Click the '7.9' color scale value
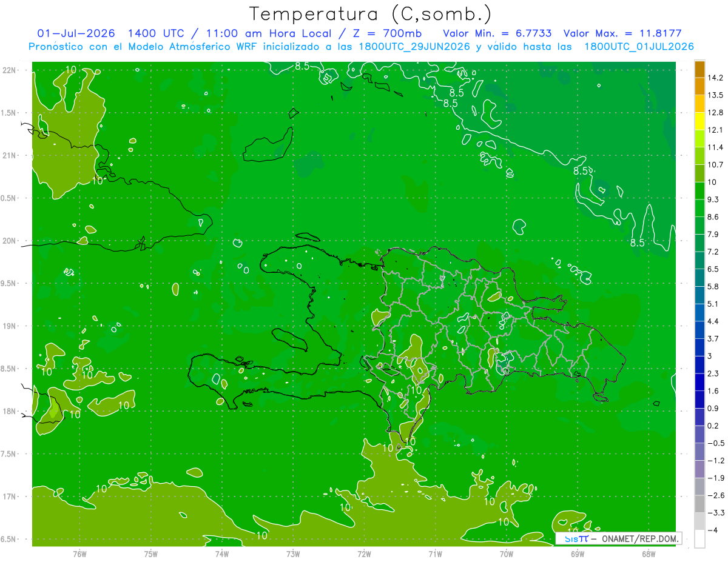The image size is (728, 562). coord(713,235)
